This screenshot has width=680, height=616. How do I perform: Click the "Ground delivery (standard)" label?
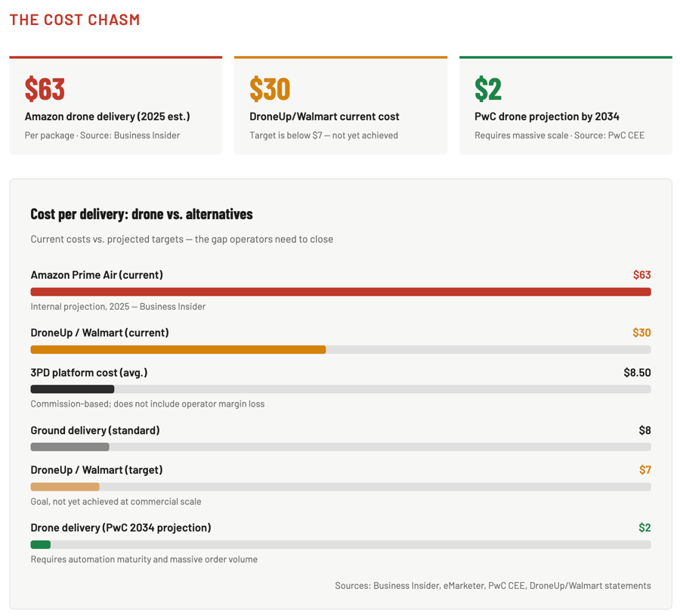click(94, 431)
